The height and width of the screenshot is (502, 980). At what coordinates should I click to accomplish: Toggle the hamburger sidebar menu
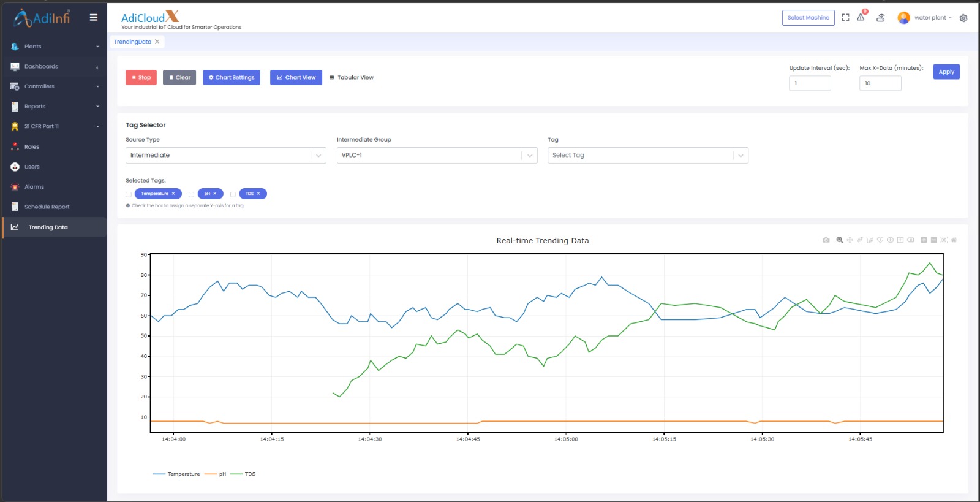tap(94, 18)
